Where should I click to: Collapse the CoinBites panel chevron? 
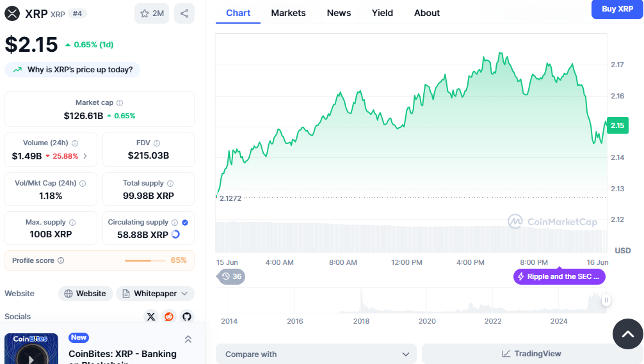188,339
